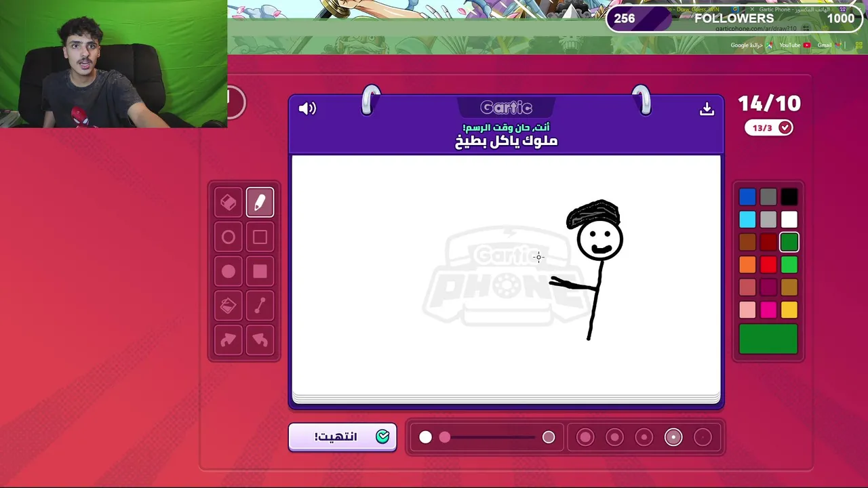Pick the hot pink color swatch
The image size is (868, 488).
pyautogui.click(x=768, y=310)
